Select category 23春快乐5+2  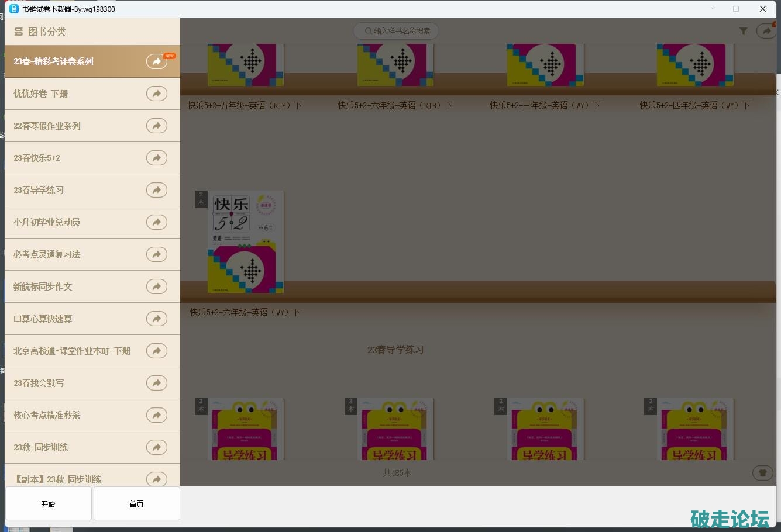(x=92, y=158)
